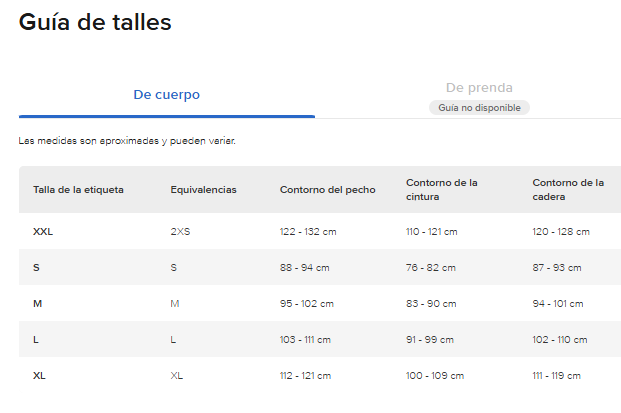The height and width of the screenshot is (413, 621).
Task: Select the L size row label
Action: coord(36,340)
